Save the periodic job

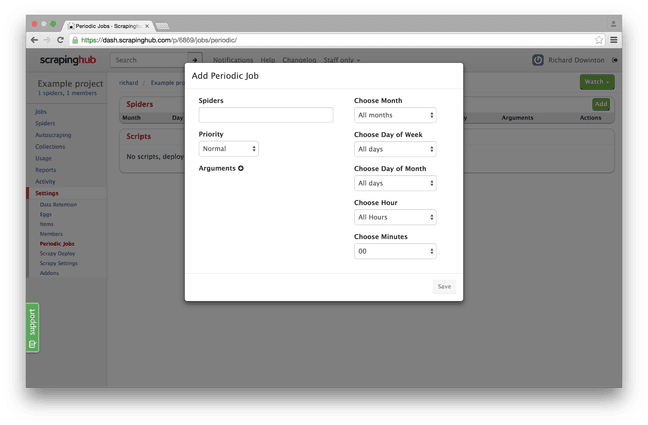point(444,287)
